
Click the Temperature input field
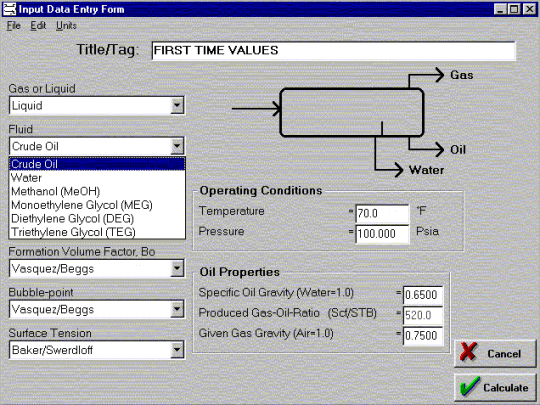coord(382,214)
